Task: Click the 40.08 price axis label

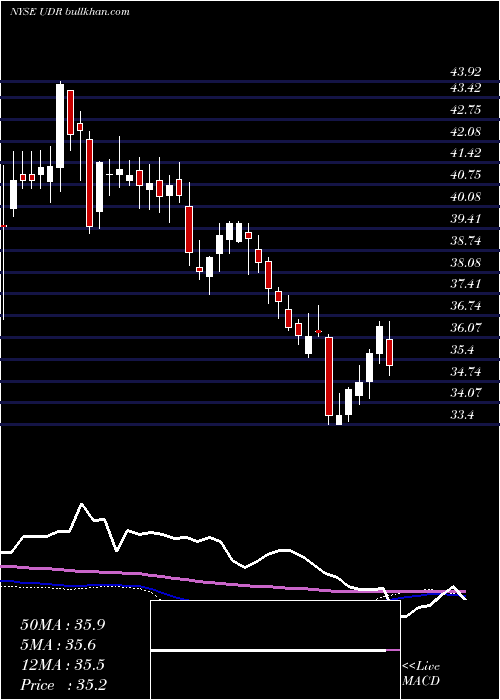Action: click(465, 197)
